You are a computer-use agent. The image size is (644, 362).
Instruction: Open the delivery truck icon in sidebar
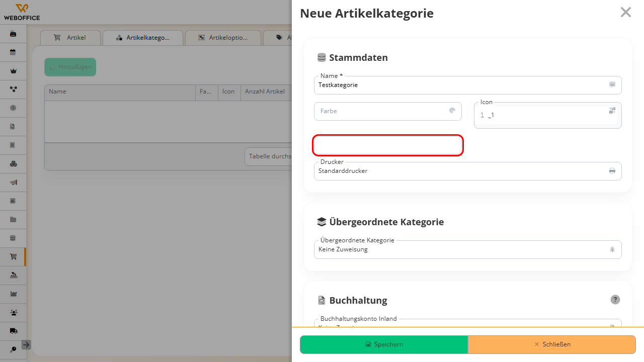click(x=13, y=331)
